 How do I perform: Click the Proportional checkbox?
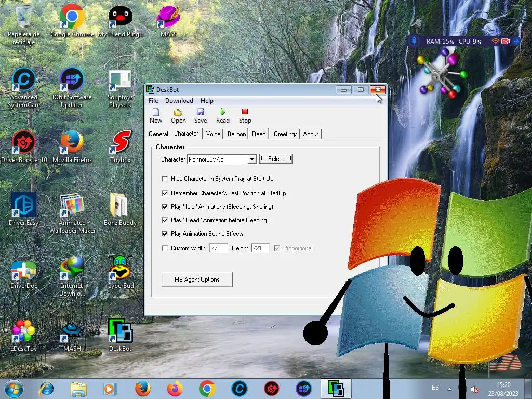[x=277, y=248]
